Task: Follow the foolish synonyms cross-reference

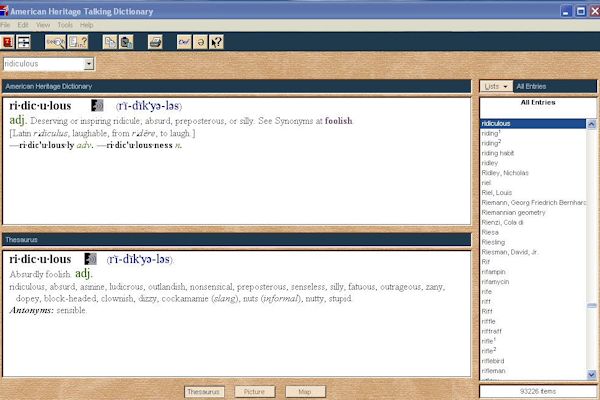Action: [339, 121]
